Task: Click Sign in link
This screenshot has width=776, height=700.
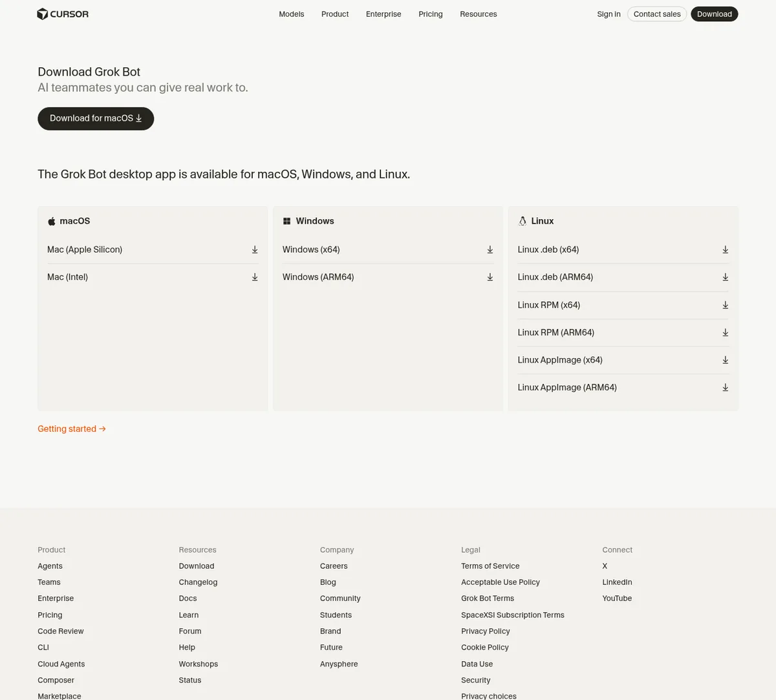Action: [609, 14]
